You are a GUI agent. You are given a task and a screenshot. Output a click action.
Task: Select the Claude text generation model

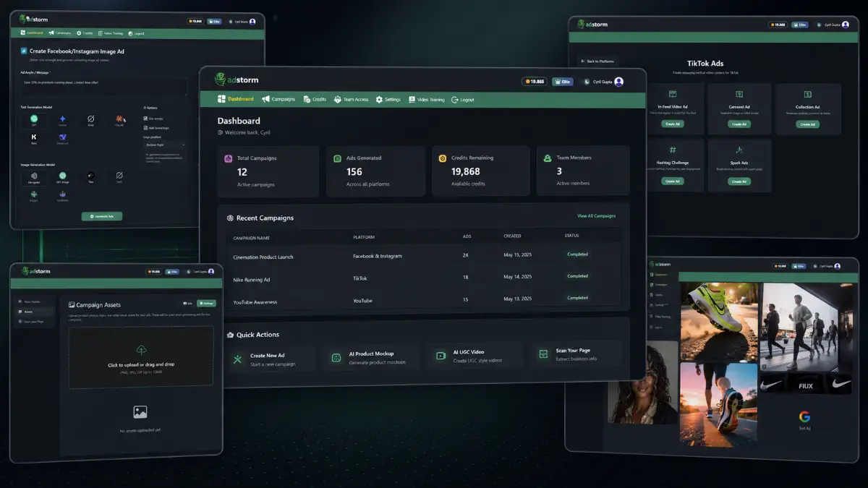pos(119,120)
